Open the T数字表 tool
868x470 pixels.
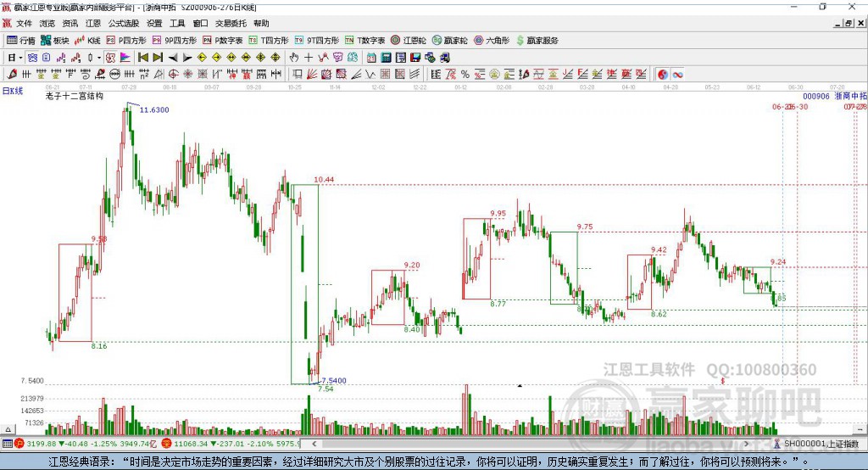[364, 41]
